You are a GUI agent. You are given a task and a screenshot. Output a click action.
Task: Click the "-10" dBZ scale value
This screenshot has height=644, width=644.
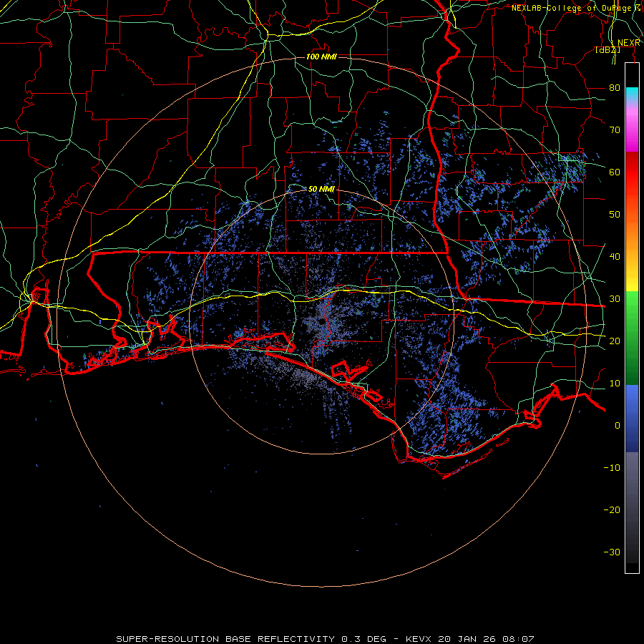click(612, 468)
